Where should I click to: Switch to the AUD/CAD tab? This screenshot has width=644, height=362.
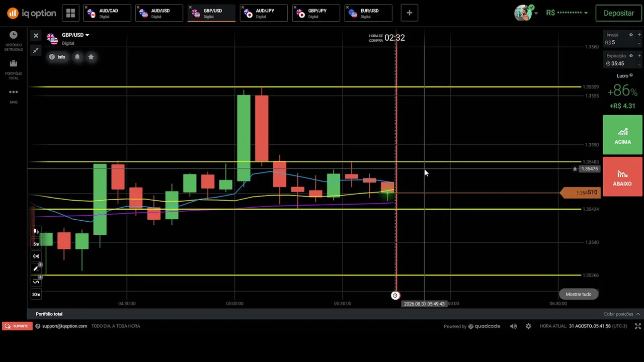pyautogui.click(x=107, y=14)
